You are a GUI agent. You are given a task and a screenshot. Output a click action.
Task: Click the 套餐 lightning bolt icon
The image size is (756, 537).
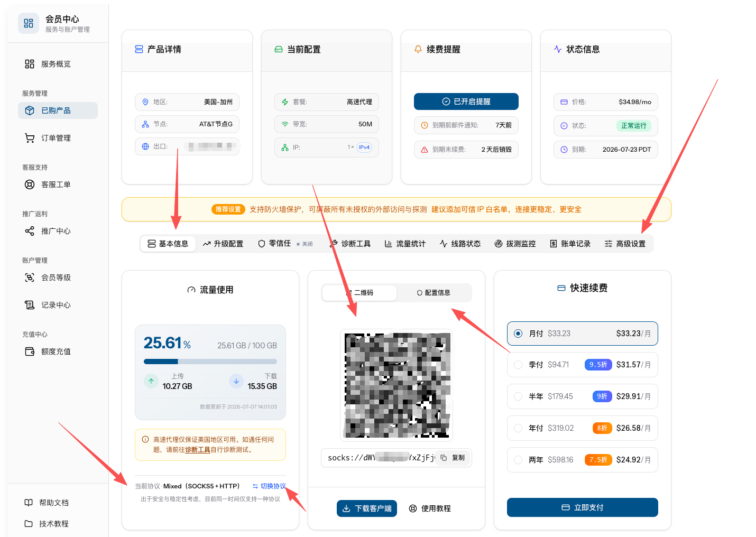coord(285,102)
